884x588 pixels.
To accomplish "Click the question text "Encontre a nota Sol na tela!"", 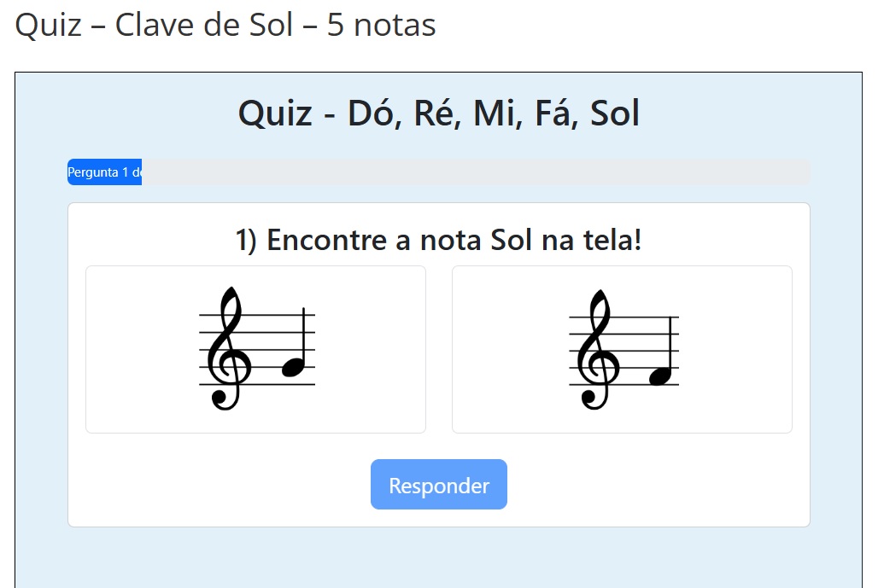I will coord(453,241).
